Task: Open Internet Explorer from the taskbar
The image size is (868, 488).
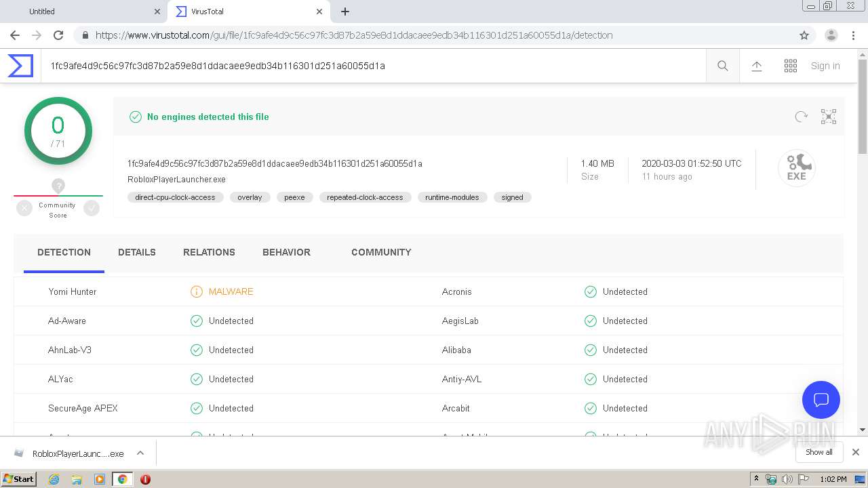Action: coord(54,479)
